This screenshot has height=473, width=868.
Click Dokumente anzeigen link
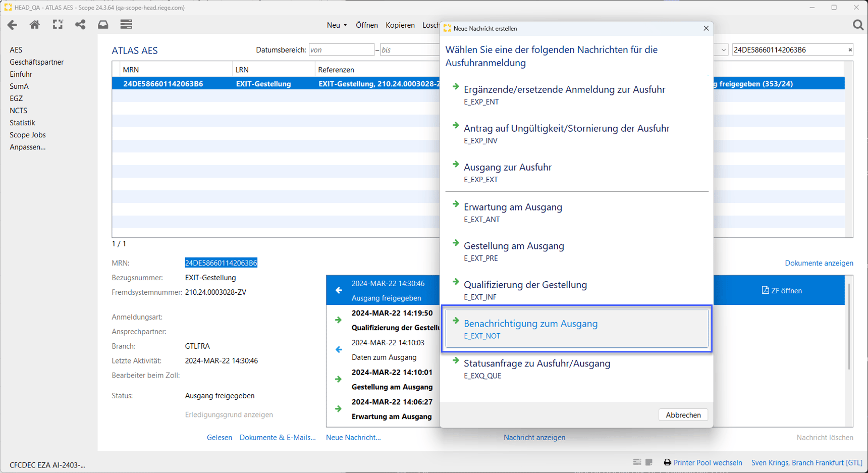[819, 263]
